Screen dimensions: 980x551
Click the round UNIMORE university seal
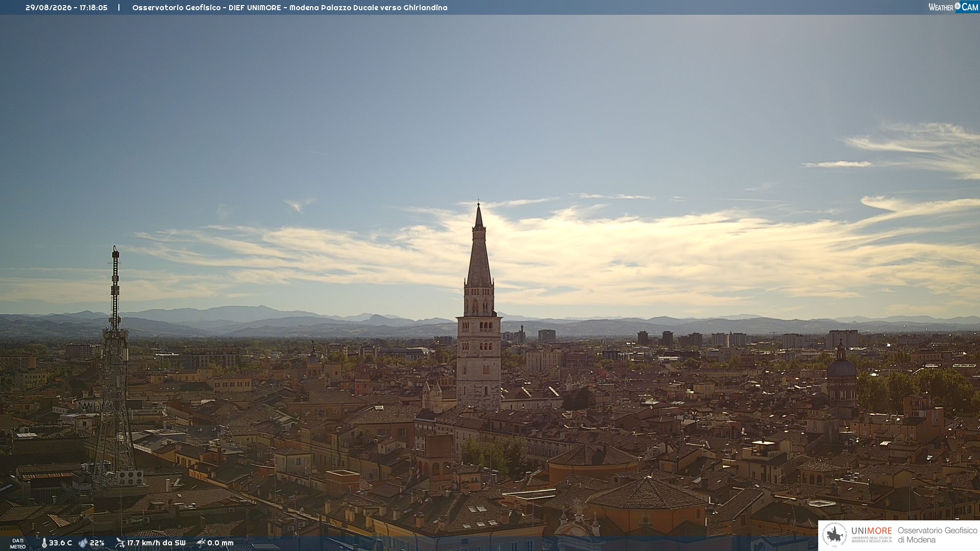(835, 535)
